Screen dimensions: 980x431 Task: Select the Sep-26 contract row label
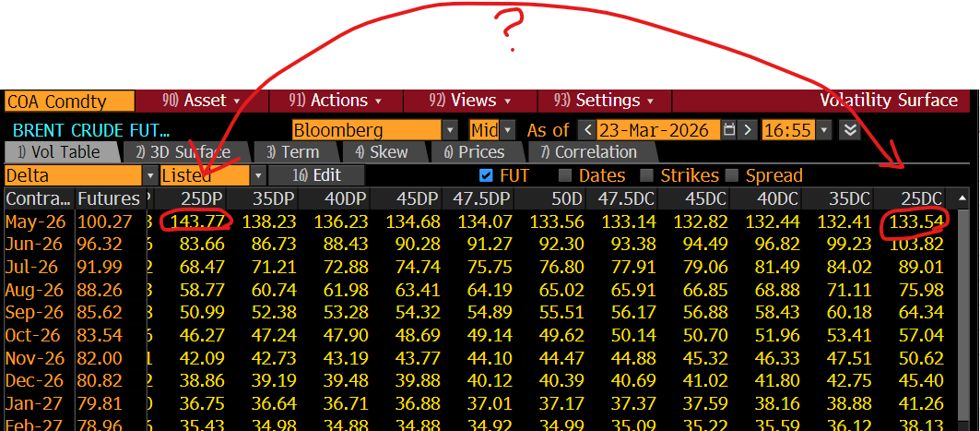[34, 312]
